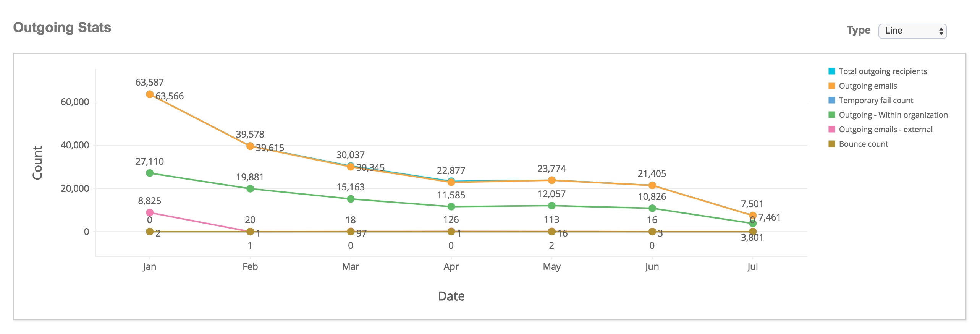Click the Outgoing emails legend swatch
980x334 pixels.
pos(831,86)
